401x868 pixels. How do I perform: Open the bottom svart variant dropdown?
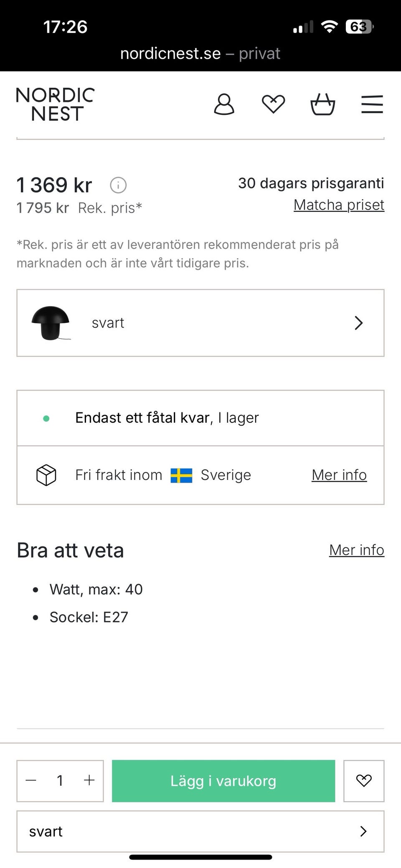point(200,831)
